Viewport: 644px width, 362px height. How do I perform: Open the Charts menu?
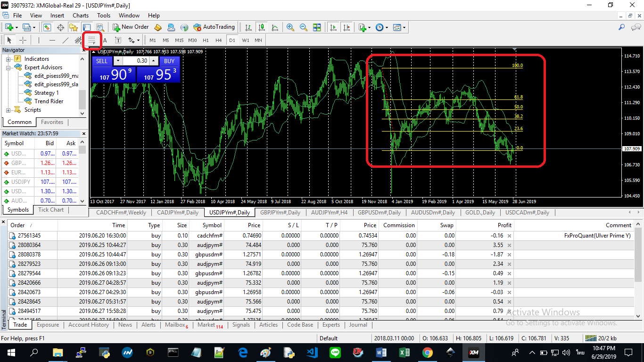[x=81, y=16]
